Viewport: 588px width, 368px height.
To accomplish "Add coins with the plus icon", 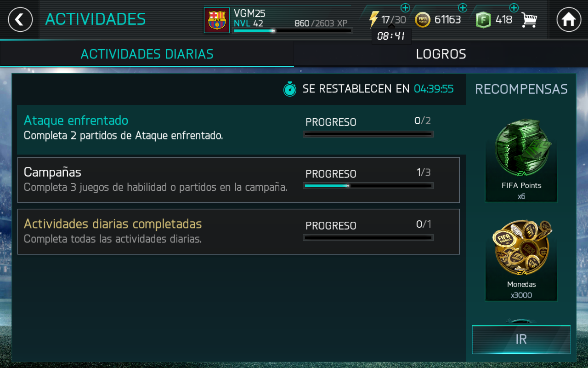I will click(463, 8).
